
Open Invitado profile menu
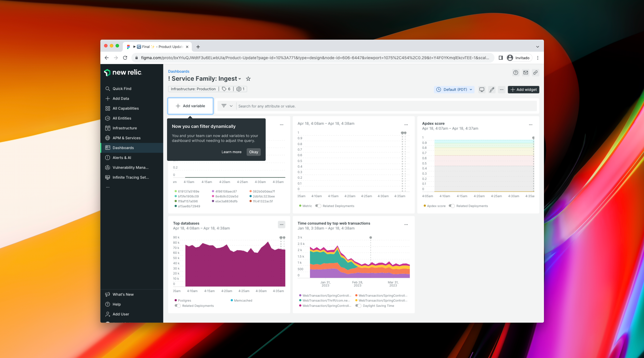click(519, 58)
